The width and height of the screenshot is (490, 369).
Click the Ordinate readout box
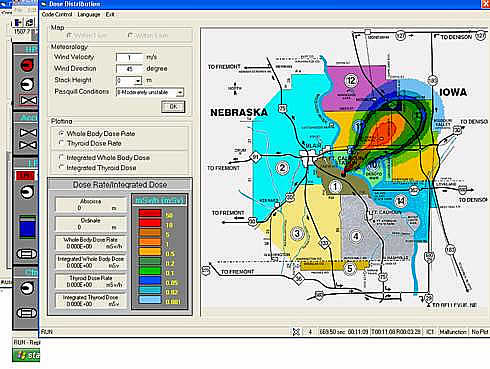tap(91, 224)
